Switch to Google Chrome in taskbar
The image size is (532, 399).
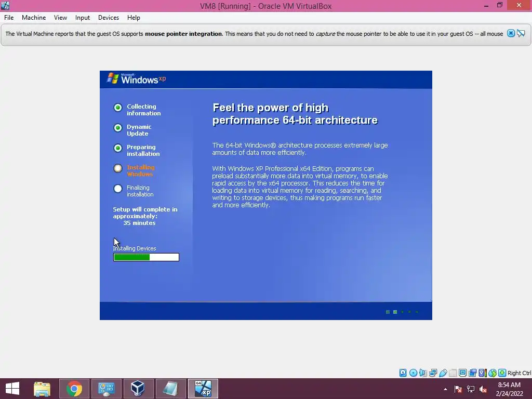[x=74, y=389]
